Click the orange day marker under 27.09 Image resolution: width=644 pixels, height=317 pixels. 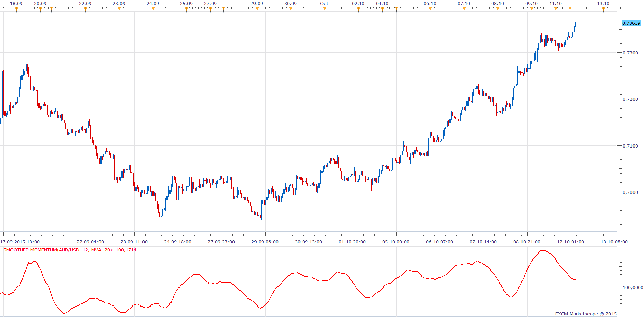(210, 9)
